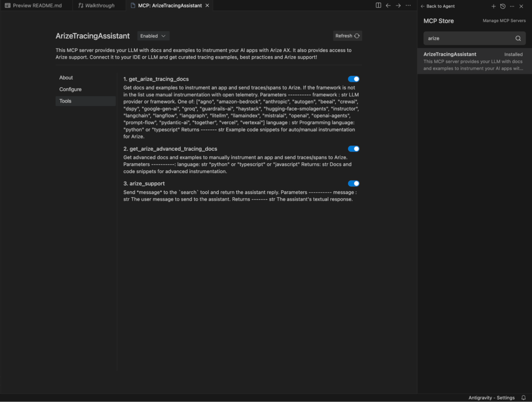Viewport: 532px width, 402px height.
Task: Disable the get_arize_tracing_docs tool
Action: tap(354, 79)
